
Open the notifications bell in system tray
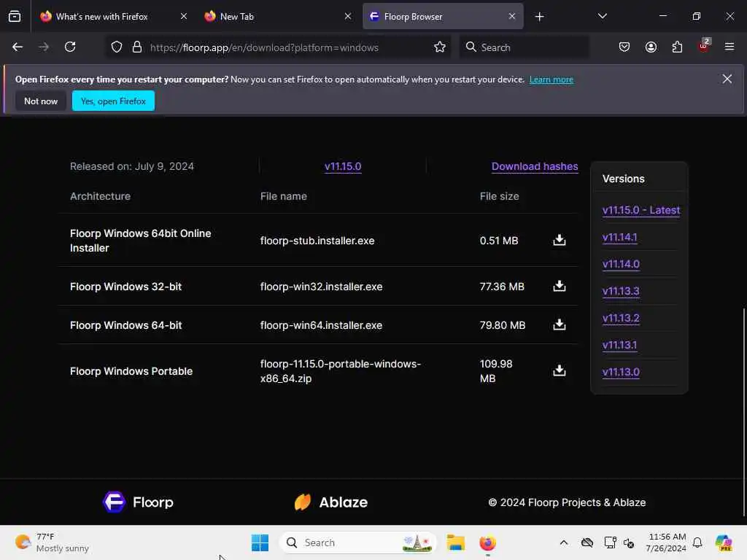point(697,542)
